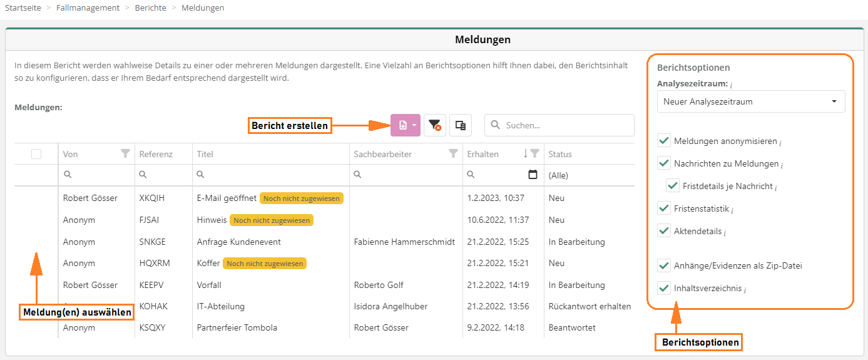The width and height of the screenshot is (868, 360).
Task: Sort table by Erhalten column header
Action: (483, 154)
